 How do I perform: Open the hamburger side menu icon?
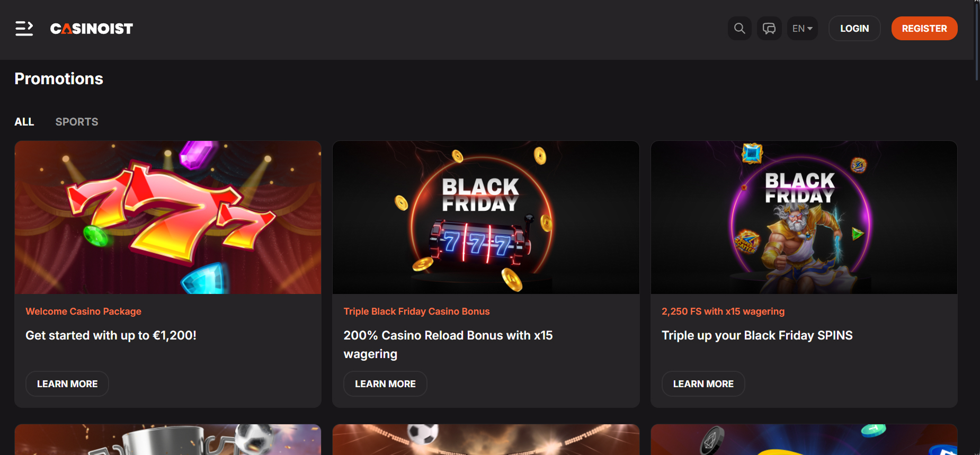click(24, 29)
